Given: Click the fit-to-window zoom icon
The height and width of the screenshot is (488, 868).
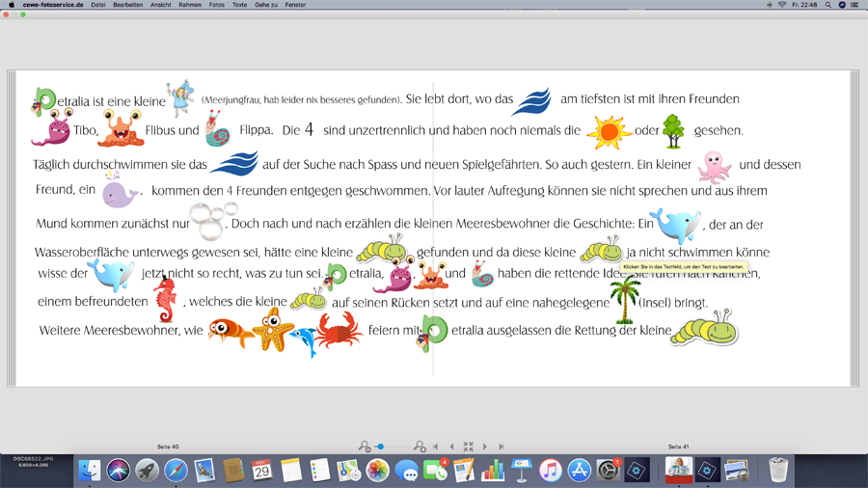Looking at the screenshot, I should pos(468,447).
